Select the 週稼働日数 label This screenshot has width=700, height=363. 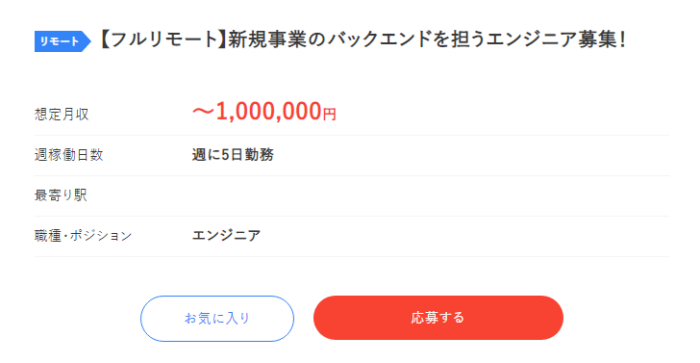[x=69, y=155]
